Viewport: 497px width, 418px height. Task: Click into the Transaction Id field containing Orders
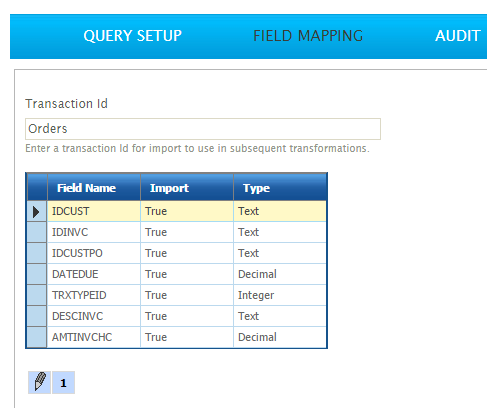[x=203, y=129]
